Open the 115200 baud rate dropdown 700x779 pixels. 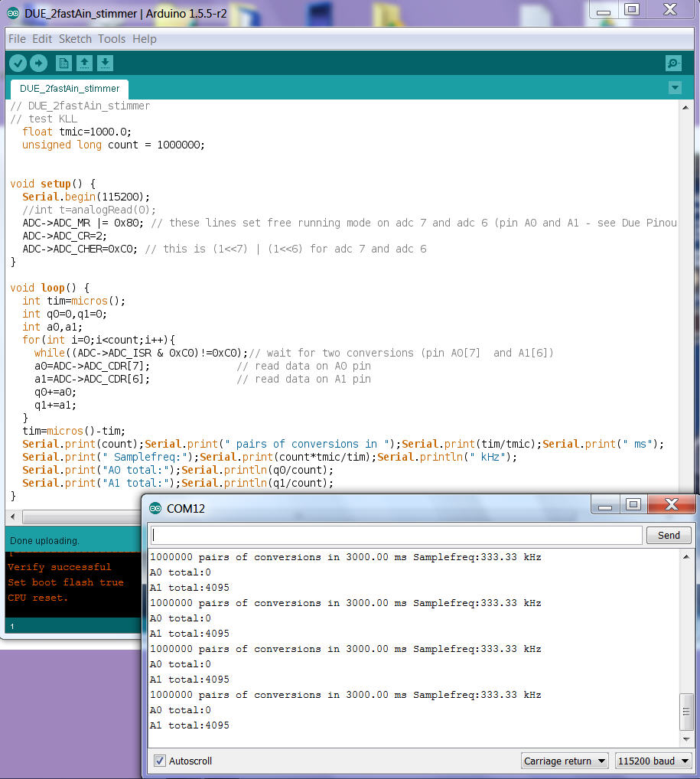[653, 760]
